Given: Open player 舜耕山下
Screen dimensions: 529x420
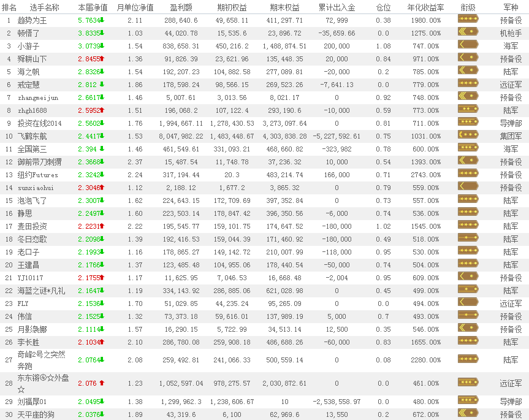Looking at the screenshot, I should coord(32,59).
